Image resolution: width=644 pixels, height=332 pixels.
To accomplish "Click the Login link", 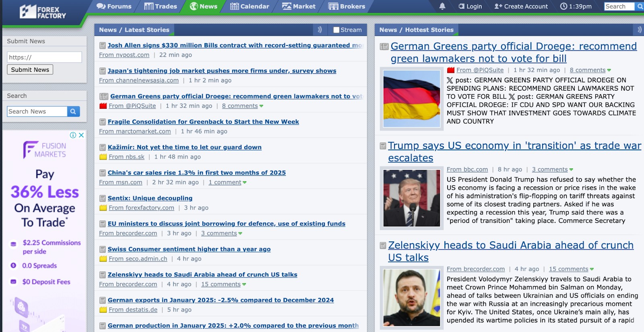I will [x=470, y=6].
